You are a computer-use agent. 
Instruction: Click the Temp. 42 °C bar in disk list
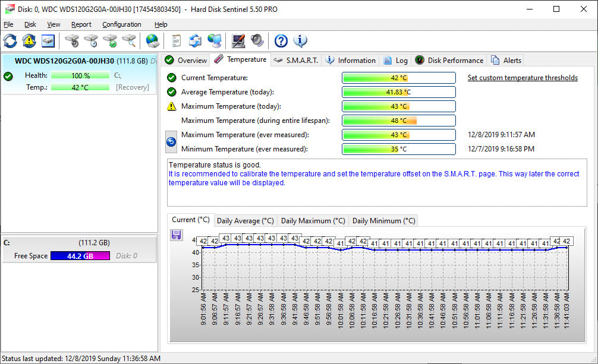pos(80,87)
